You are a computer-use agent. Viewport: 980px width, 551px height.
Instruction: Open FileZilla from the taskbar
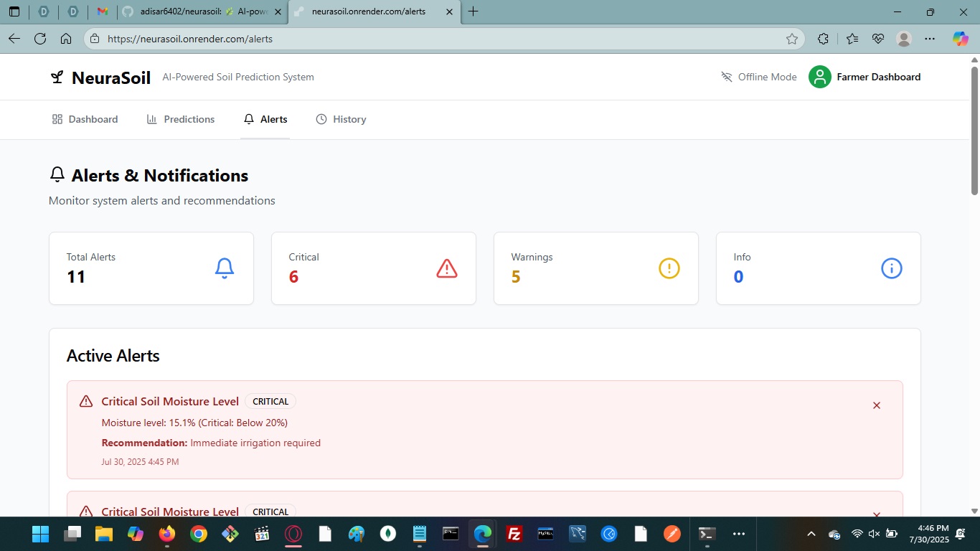click(514, 534)
